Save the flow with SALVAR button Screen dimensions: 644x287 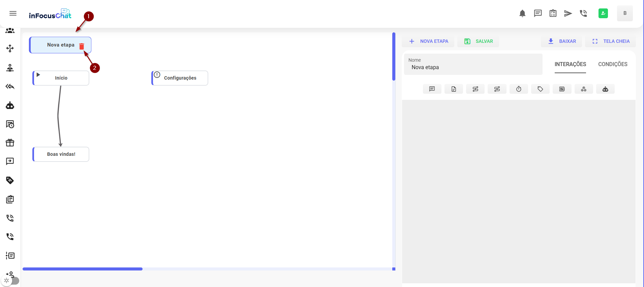point(479,41)
